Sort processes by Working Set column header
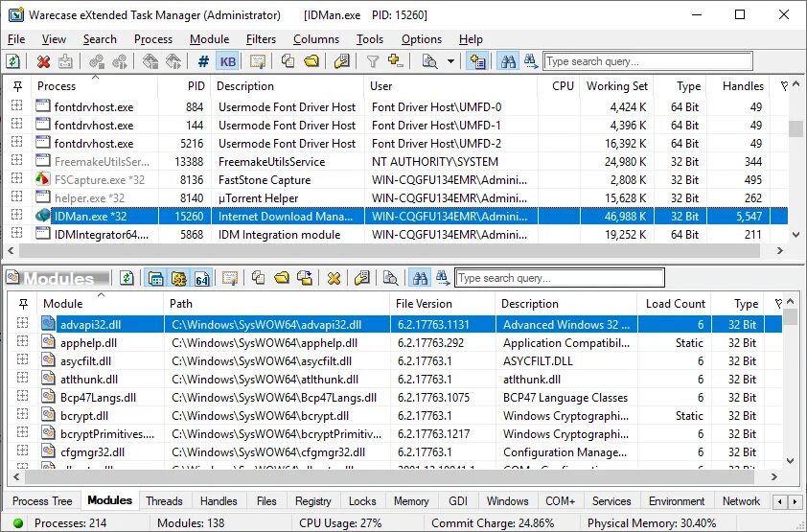The width and height of the screenshot is (807, 532). pyautogui.click(x=616, y=86)
